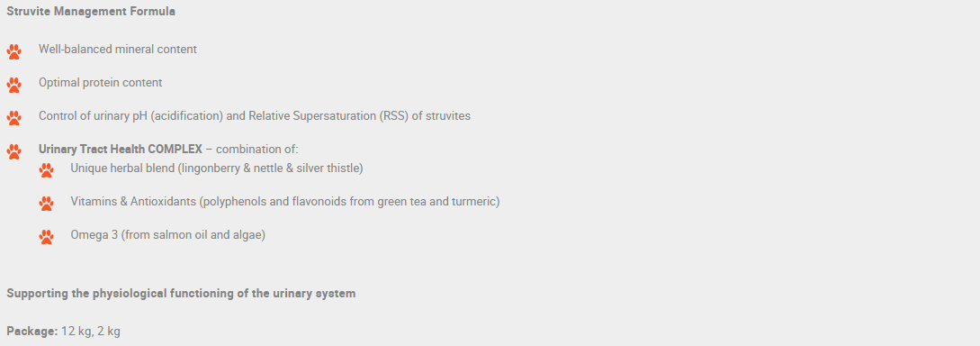Click the lingonberry & nettle herbal blend text
980x346 pixels.
pos(216,168)
